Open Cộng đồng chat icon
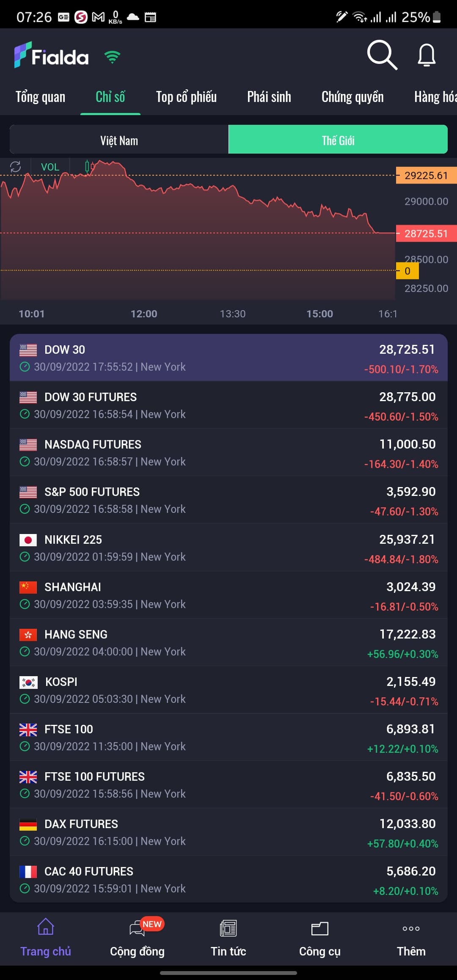Screen dimensions: 457x980 137,928
